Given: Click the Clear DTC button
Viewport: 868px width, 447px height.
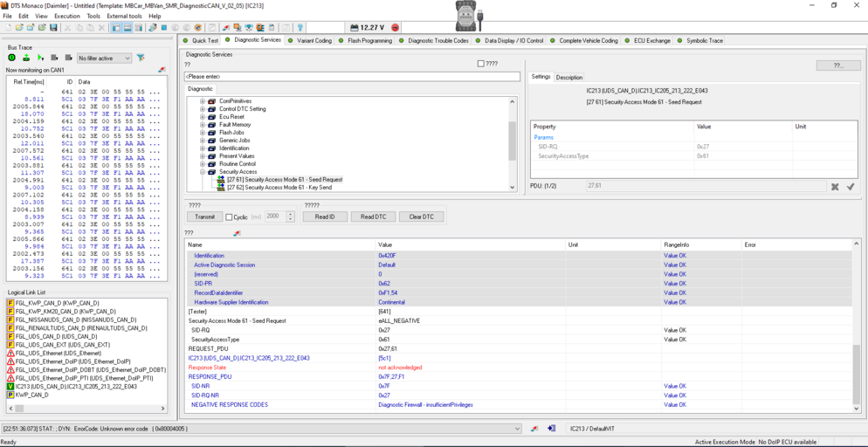Looking at the screenshot, I should [421, 217].
